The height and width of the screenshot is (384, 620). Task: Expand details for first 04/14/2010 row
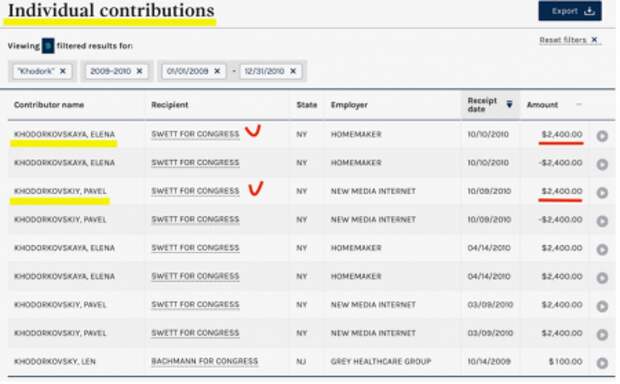[602, 249]
